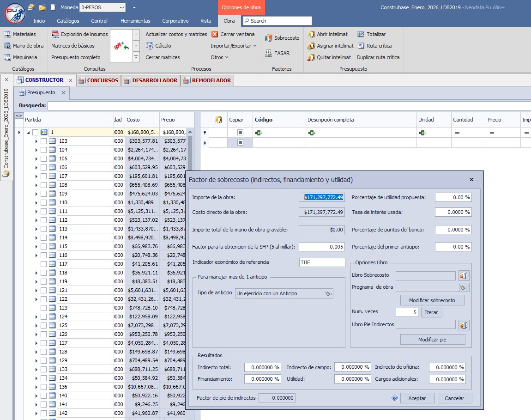Screen dimensions: 531x420
Task: Click the ribbon Search field
Action: (278, 21)
